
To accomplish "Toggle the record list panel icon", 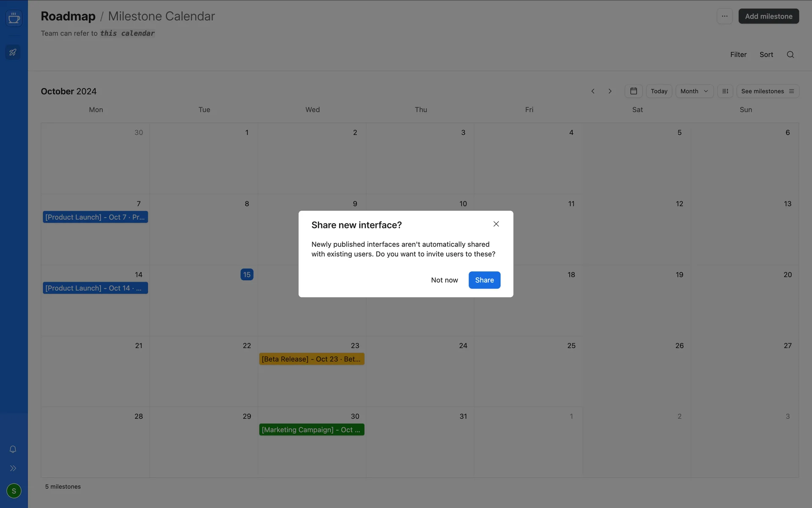I will click(725, 91).
